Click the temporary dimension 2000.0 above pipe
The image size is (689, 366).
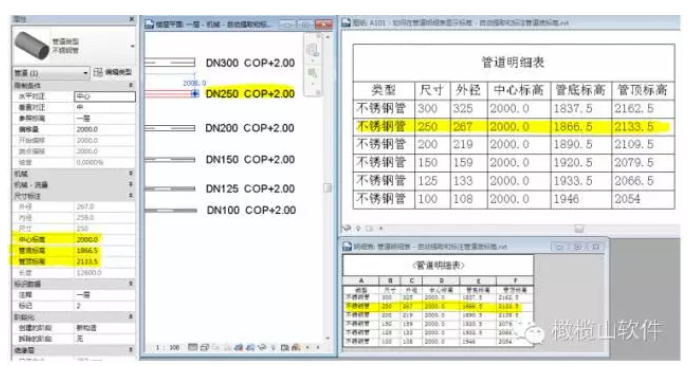click(194, 83)
